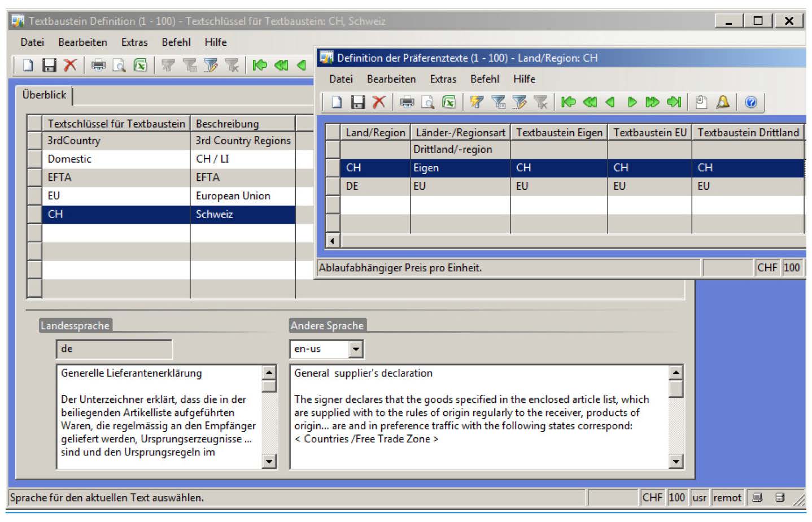Click Save disk icon in Textbaustein Definition toolbar
This screenshot has height=522, width=812.
[x=49, y=65]
